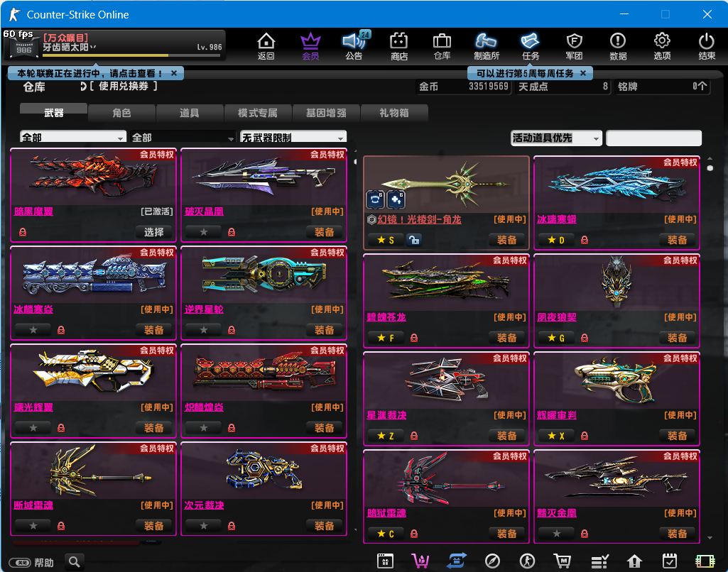Toggle the red lock on 碧魄苍龙

414,338
